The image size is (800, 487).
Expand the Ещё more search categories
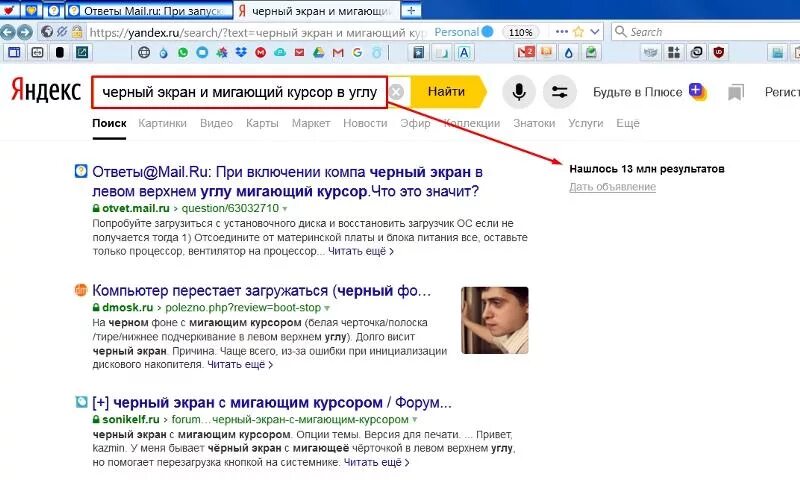(x=628, y=123)
